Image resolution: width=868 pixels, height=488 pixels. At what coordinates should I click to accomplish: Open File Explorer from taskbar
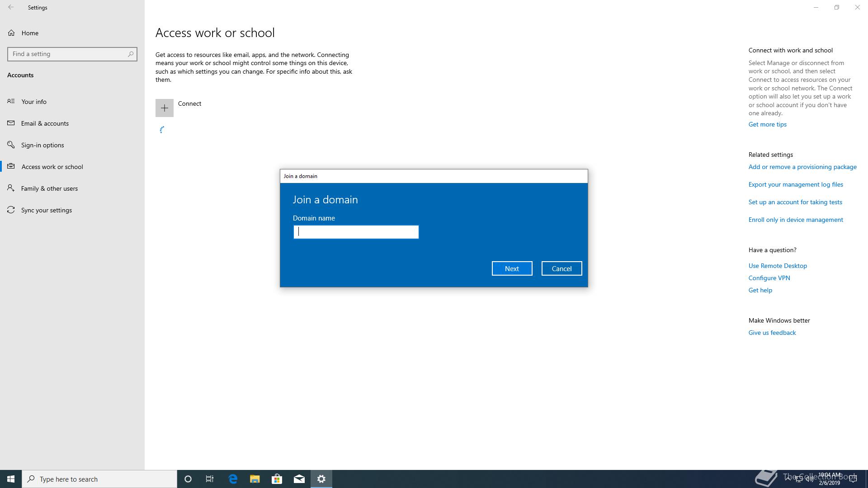click(255, 479)
